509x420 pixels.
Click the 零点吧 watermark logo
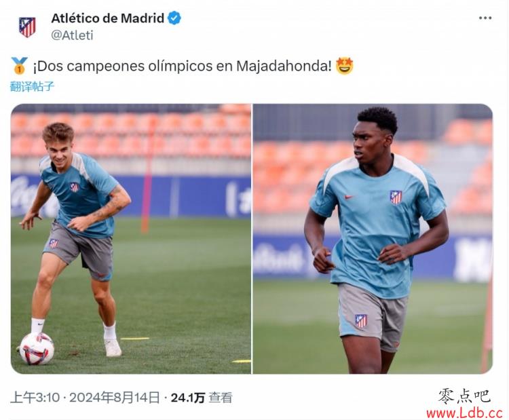pos(464,396)
